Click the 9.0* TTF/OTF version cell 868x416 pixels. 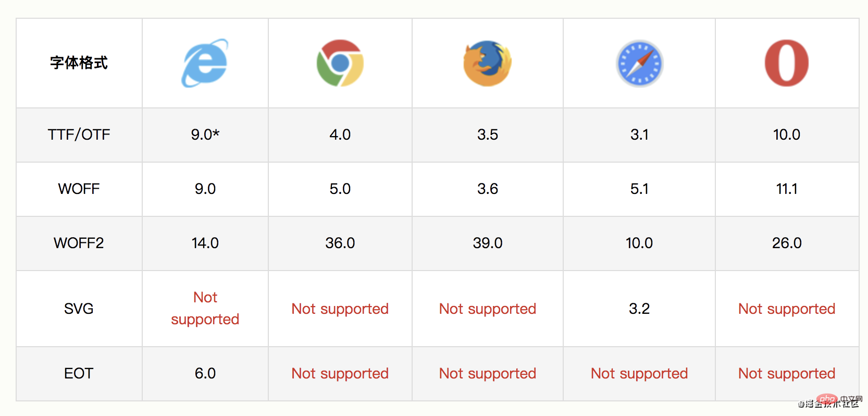point(205,134)
